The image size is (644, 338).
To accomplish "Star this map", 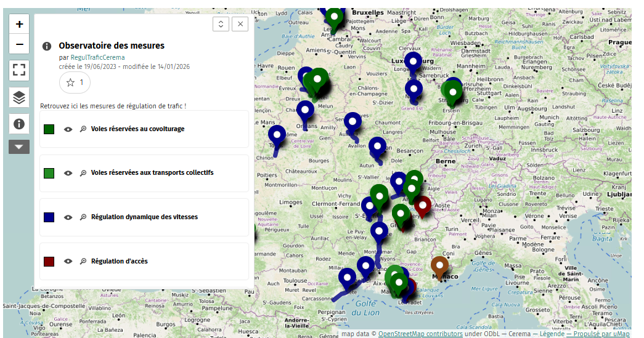I will click(x=75, y=82).
